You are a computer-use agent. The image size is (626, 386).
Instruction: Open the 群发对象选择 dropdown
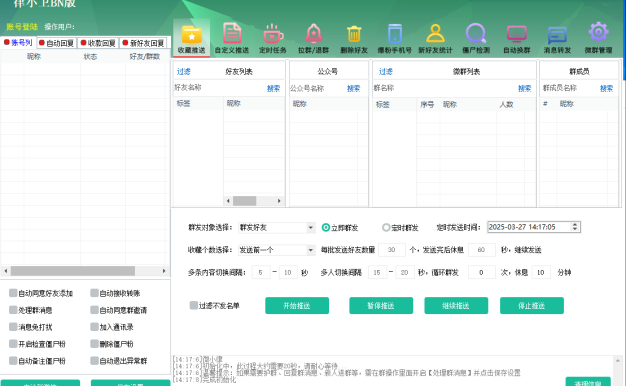click(276, 228)
